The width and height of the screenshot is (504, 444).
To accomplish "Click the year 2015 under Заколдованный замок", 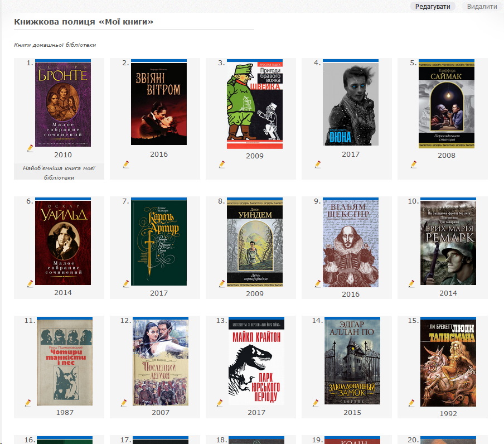I will click(352, 412).
